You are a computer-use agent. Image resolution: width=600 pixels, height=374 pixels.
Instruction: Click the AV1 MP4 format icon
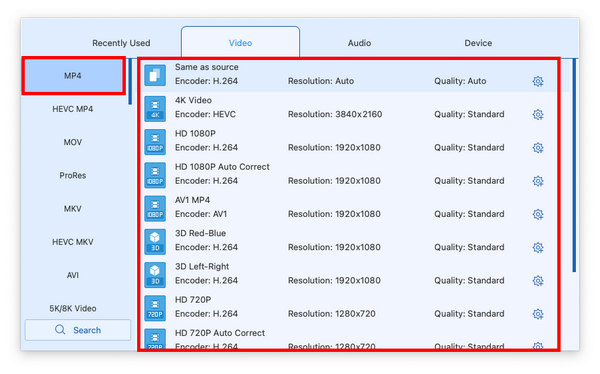click(155, 209)
